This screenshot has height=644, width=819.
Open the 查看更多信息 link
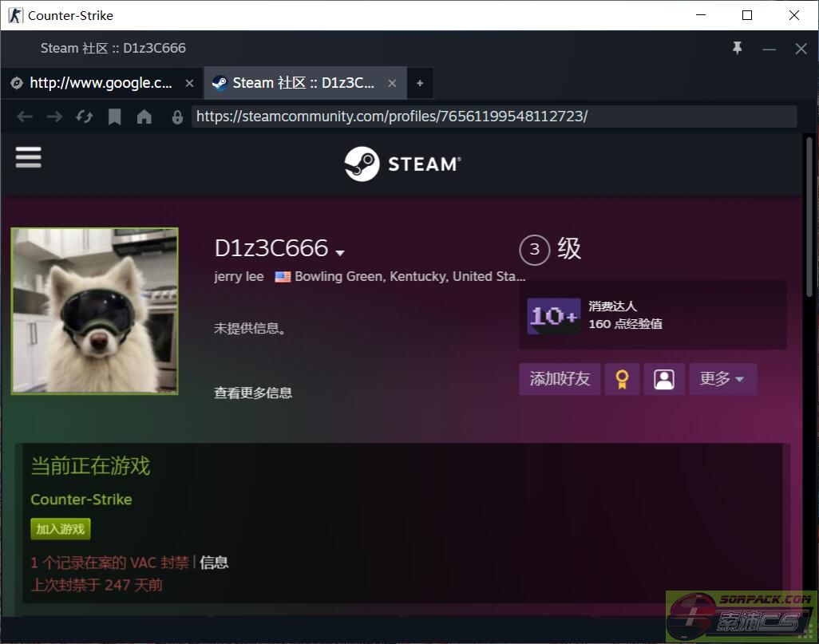click(253, 393)
